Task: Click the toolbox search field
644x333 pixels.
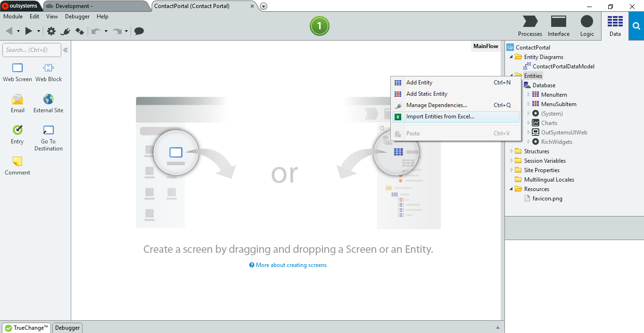Action: coord(32,50)
